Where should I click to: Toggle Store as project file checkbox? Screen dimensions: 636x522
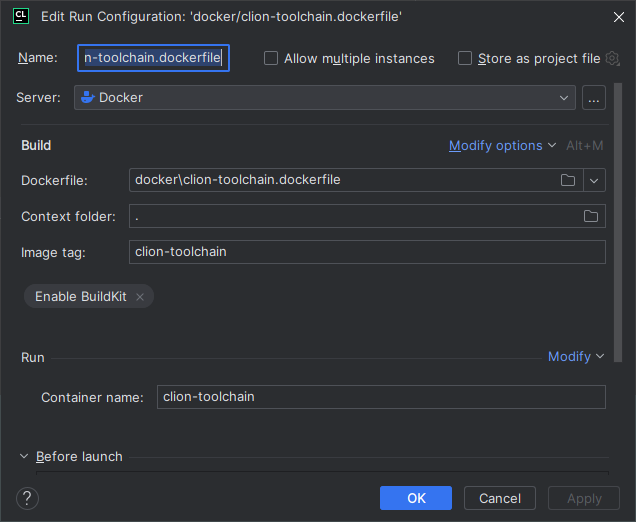coord(465,58)
